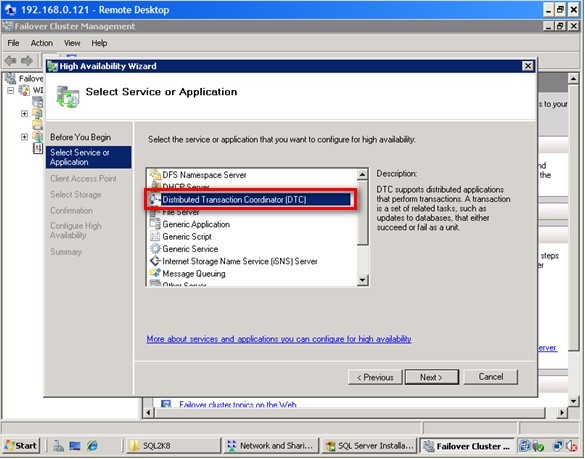Open Failover cluster topics on the Web link

pos(238,404)
